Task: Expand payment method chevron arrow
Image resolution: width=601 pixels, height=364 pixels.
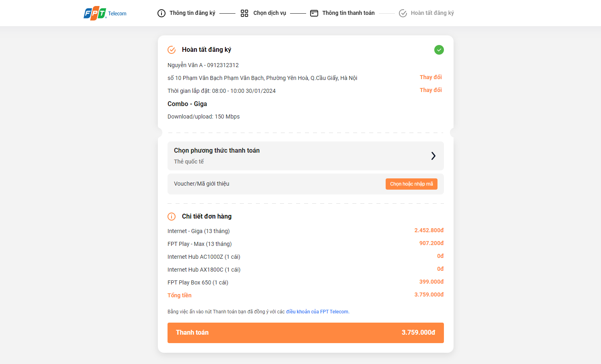Action: click(x=433, y=156)
